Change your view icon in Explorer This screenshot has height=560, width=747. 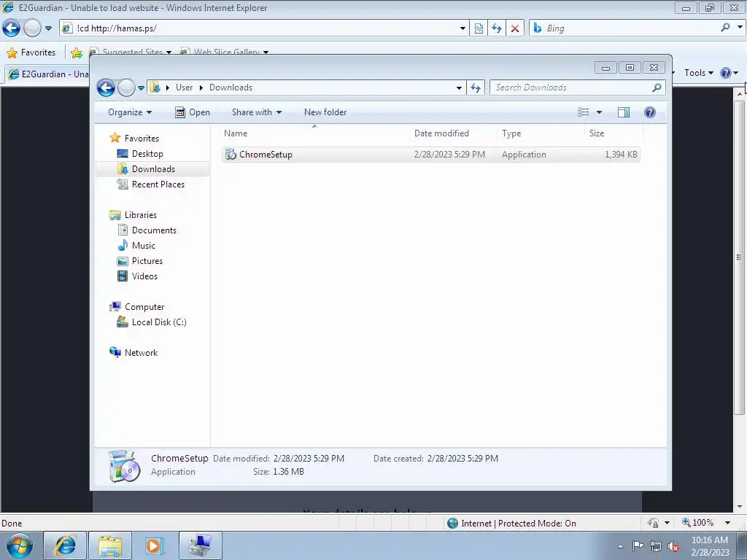(584, 112)
